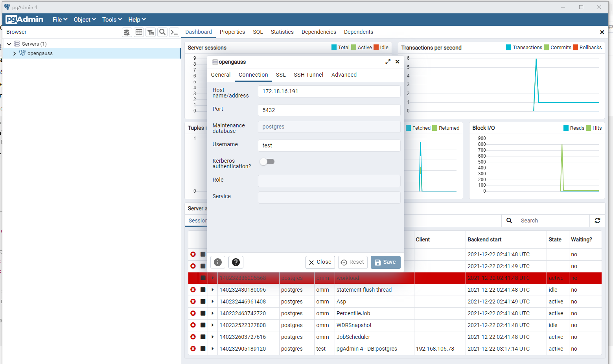Click the Role input field
Image resolution: width=613 pixels, height=364 pixels.
[329, 181]
